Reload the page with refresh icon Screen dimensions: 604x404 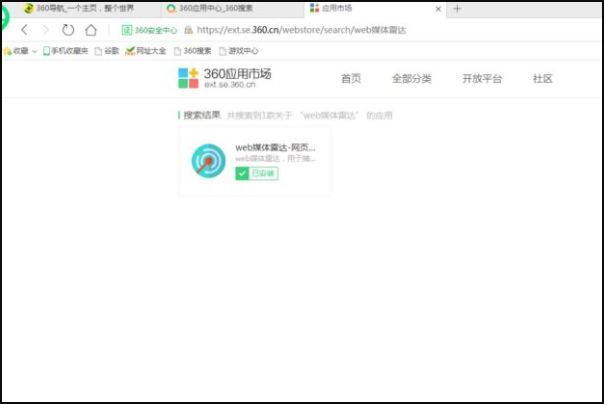68,30
